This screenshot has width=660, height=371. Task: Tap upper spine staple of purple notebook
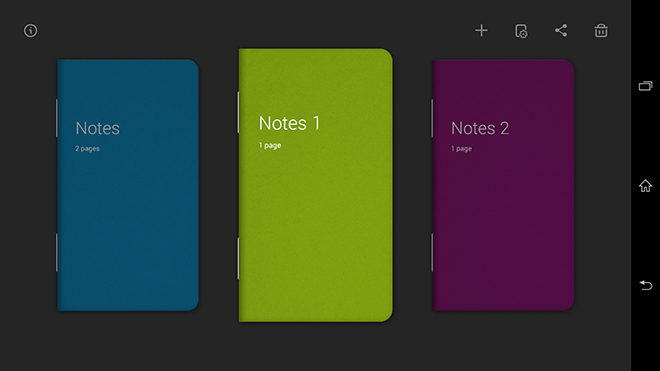[x=432, y=118]
